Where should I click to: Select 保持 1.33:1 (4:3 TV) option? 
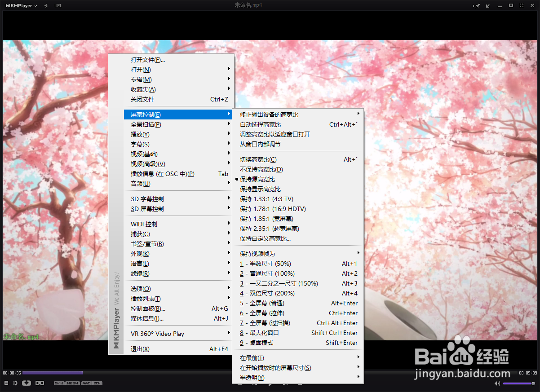point(298,199)
